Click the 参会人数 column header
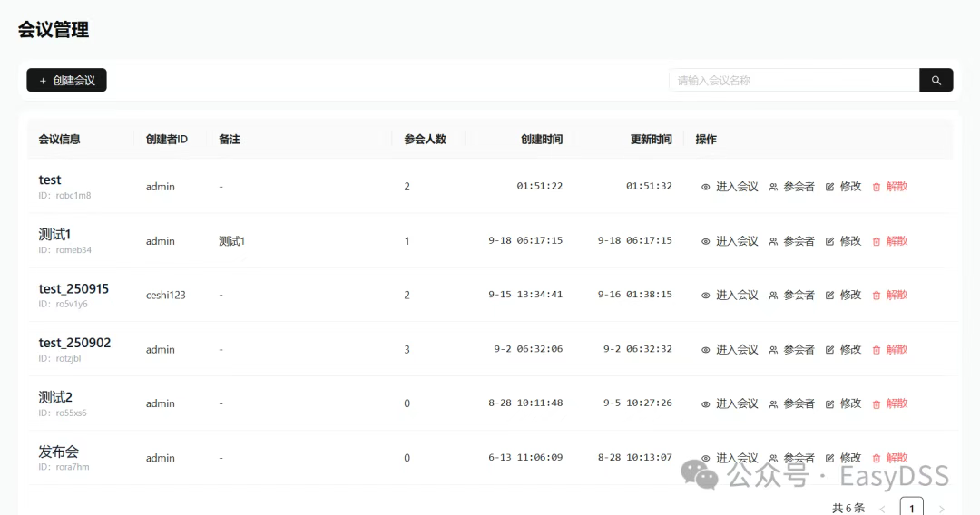This screenshot has width=980, height=515. click(x=425, y=140)
